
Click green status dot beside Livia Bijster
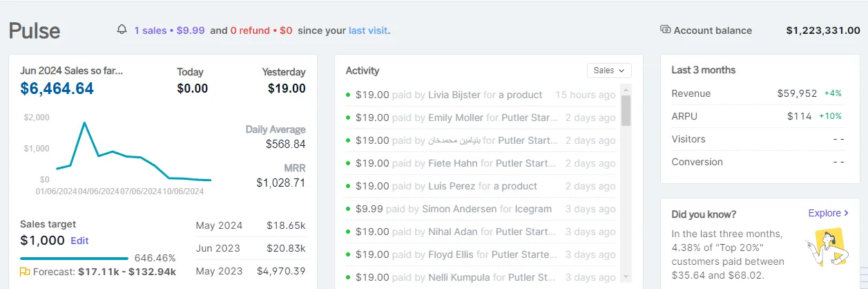[348, 95]
